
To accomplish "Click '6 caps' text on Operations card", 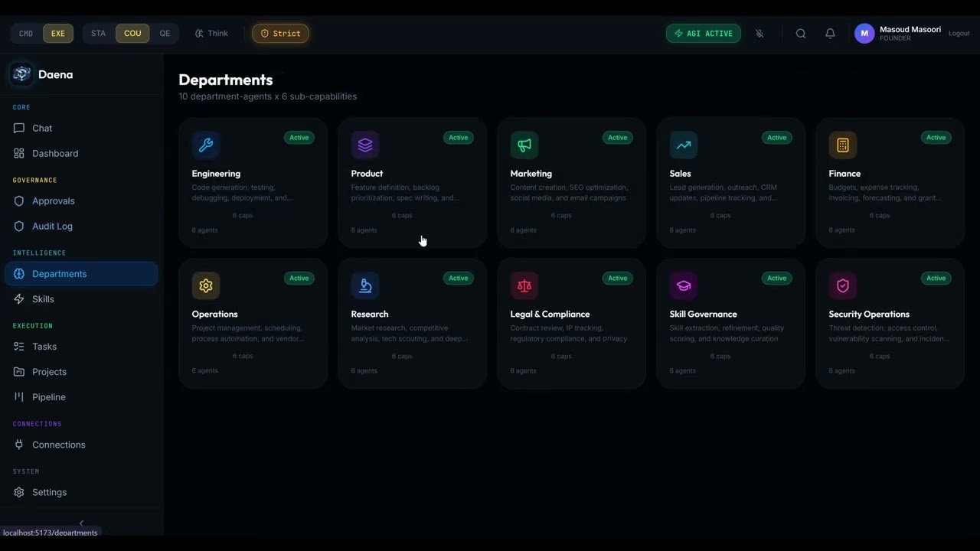I will pos(243,357).
